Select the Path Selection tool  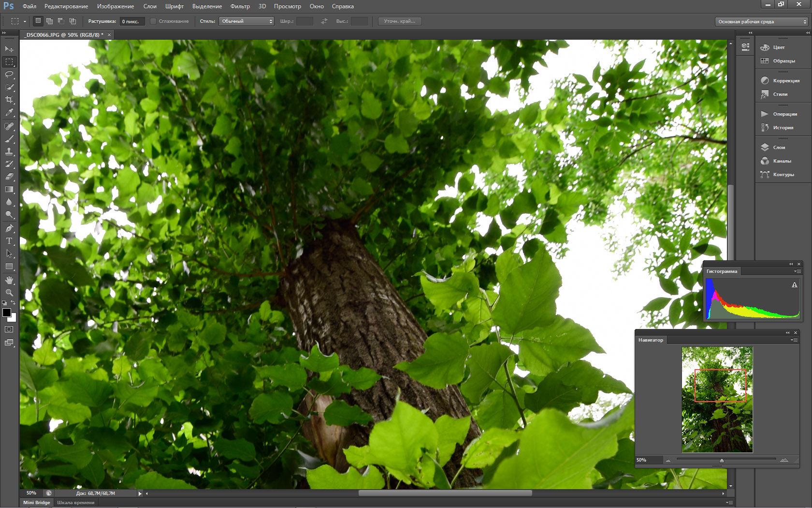tap(9, 254)
